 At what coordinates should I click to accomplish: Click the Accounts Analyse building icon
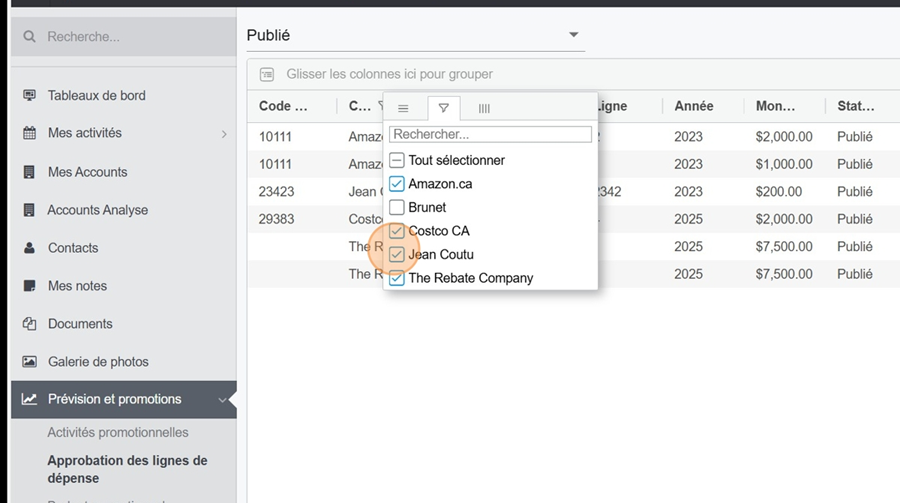[x=29, y=210]
